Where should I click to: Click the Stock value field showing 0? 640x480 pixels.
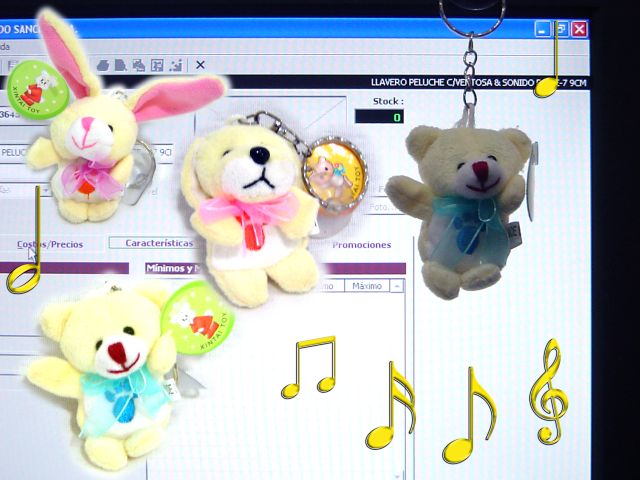(x=379, y=117)
